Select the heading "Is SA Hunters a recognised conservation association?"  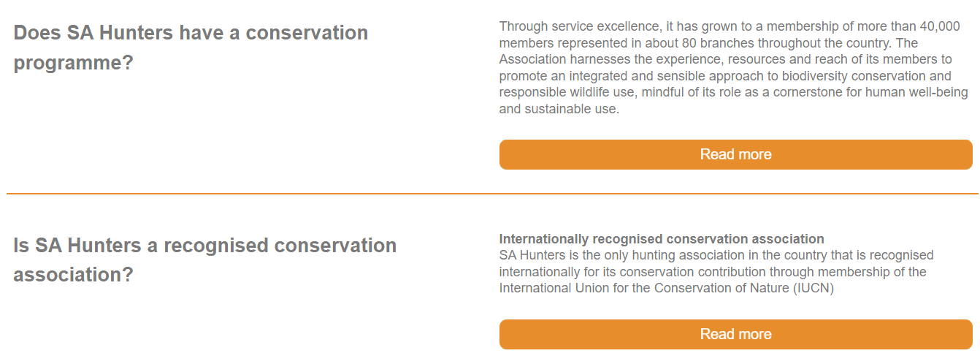pos(204,260)
